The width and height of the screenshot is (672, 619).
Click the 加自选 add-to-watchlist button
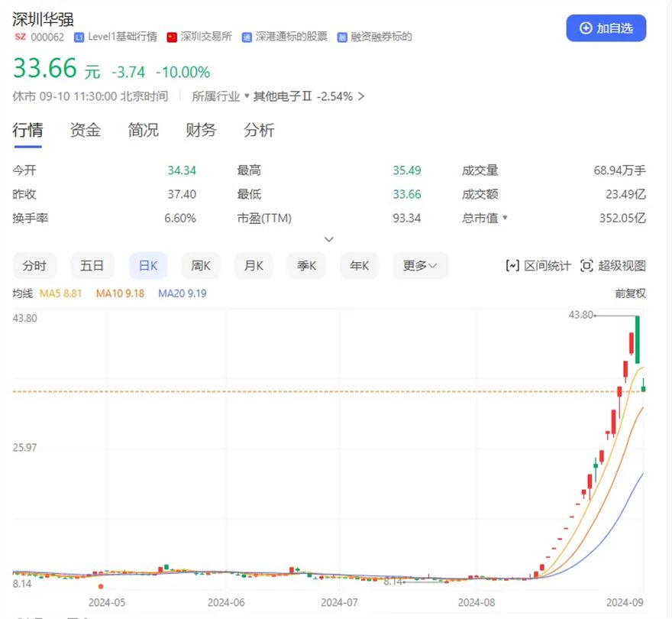(x=606, y=28)
